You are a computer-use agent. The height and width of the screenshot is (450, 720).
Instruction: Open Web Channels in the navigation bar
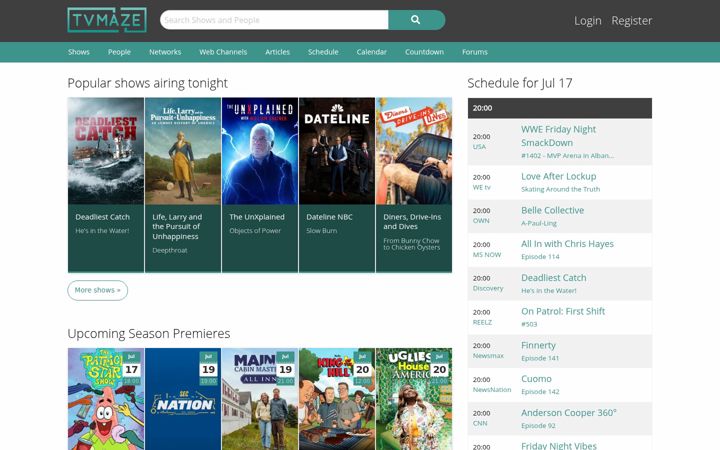coord(223,52)
